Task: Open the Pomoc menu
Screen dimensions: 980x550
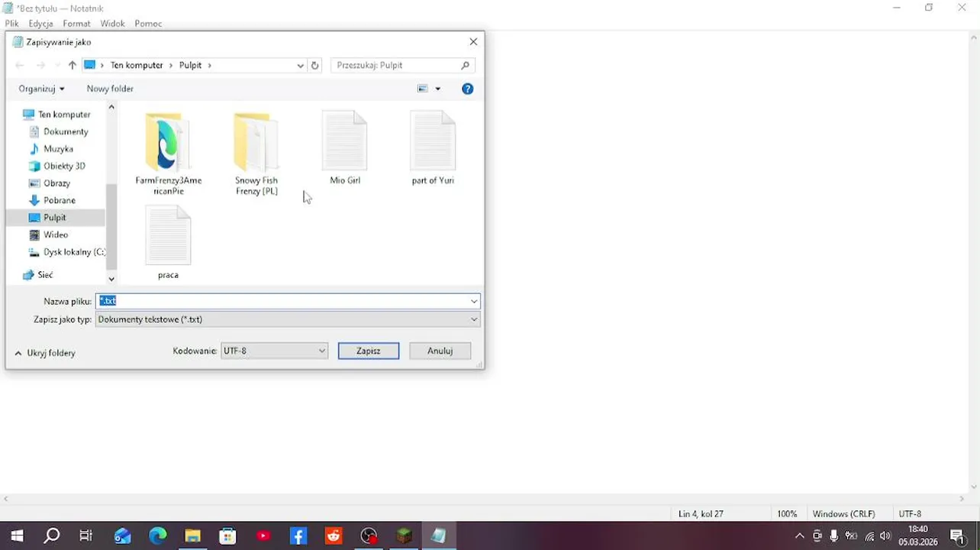Action: point(148,24)
